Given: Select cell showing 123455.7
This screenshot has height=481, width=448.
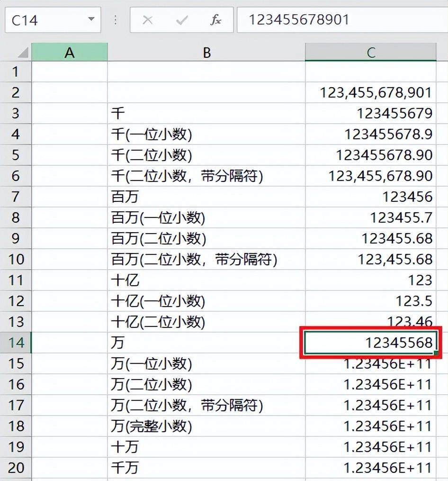Looking at the screenshot, I should coord(371,218).
